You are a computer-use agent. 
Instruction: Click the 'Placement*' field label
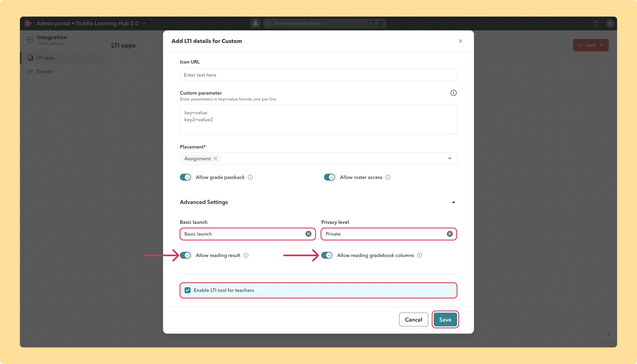[193, 147]
